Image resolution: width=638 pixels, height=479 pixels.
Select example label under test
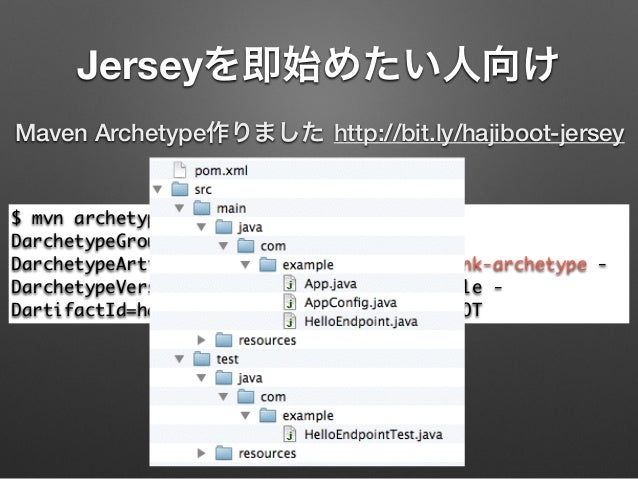click(308, 416)
